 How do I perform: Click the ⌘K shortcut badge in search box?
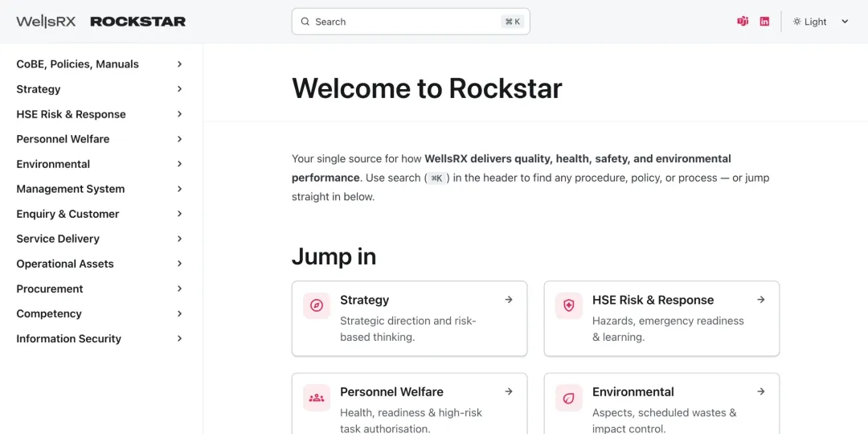[512, 22]
